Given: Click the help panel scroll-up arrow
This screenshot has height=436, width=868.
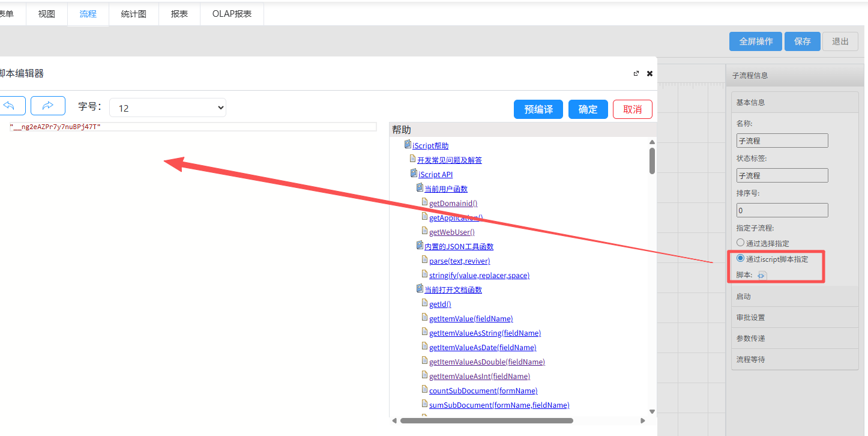Looking at the screenshot, I should pos(653,142).
